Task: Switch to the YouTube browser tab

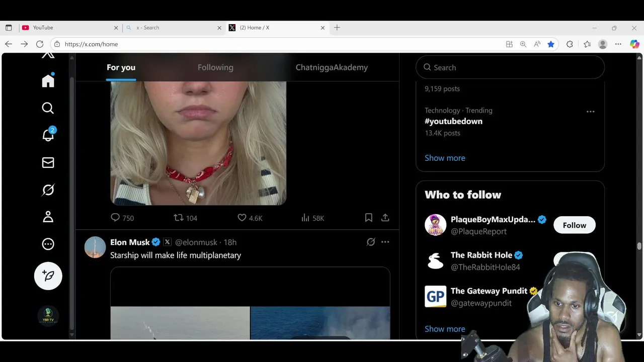Action: 70,28
